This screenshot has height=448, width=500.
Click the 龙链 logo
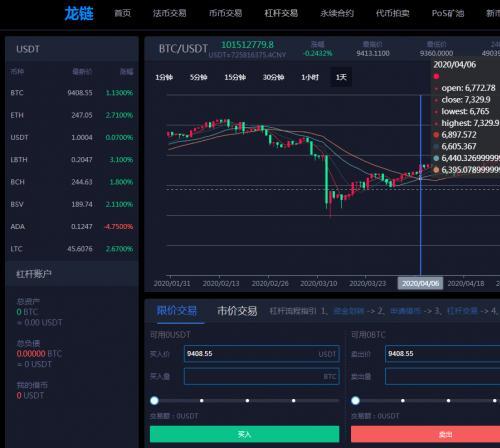click(79, 13)
